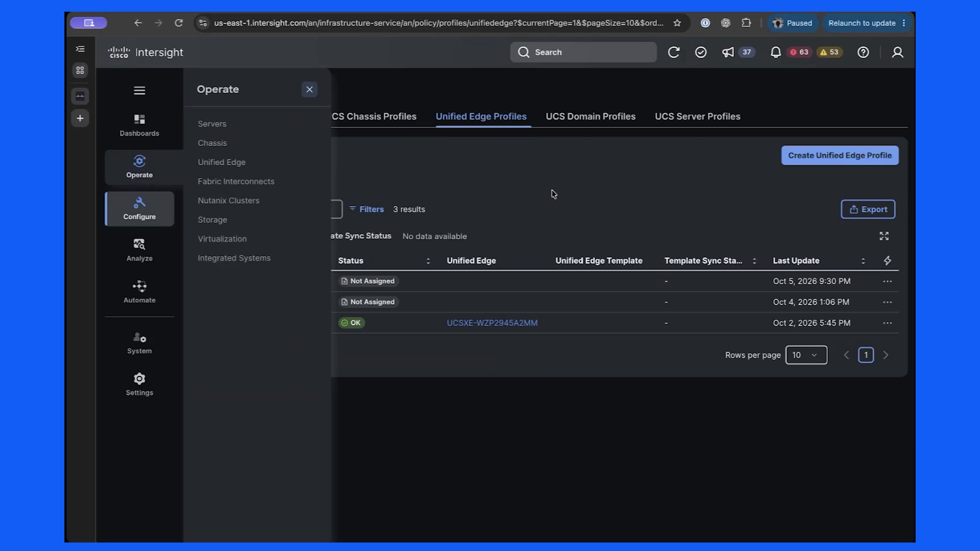The width and height of the screenshot is (980, 551).
Task: Open Nutanix Clusters in Operate menu
Action: 229,201
